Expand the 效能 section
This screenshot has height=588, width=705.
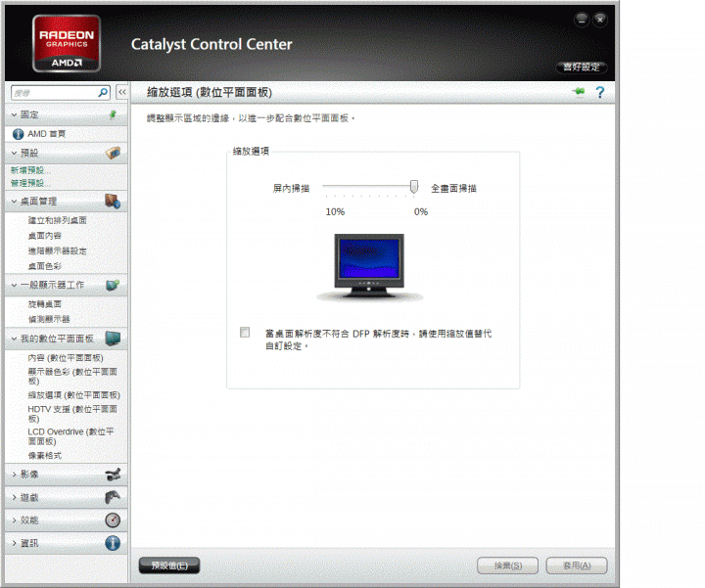click(x=14, y=520)
